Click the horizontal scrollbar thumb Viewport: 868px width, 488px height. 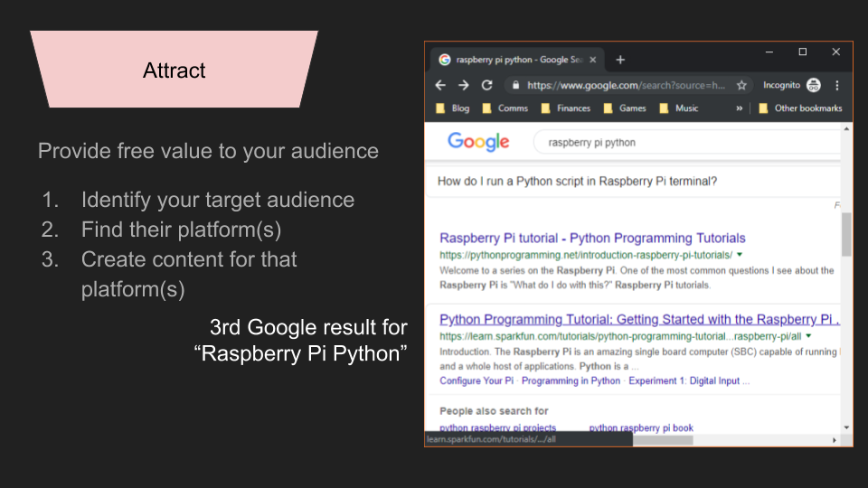coord(663,440)
